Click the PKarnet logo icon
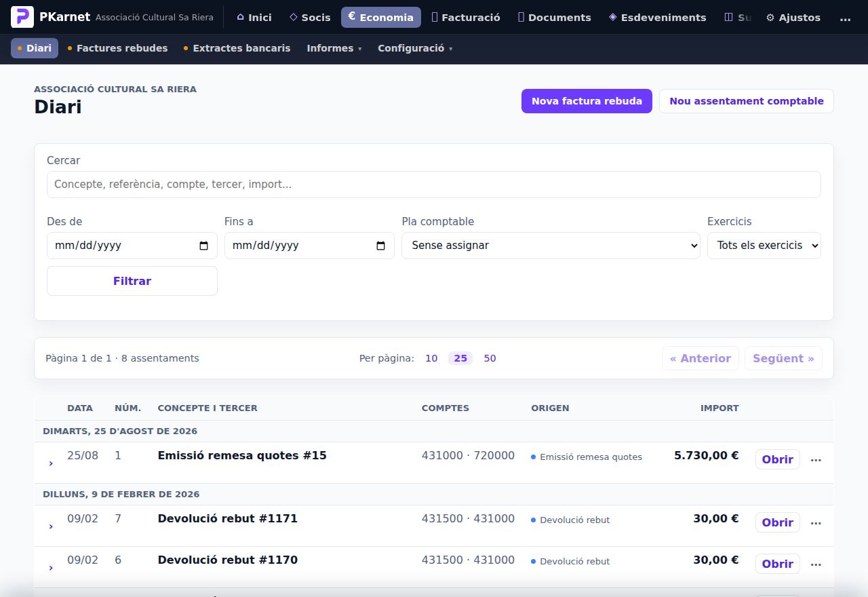The image size is (868, 597). (x=22, y=17)
